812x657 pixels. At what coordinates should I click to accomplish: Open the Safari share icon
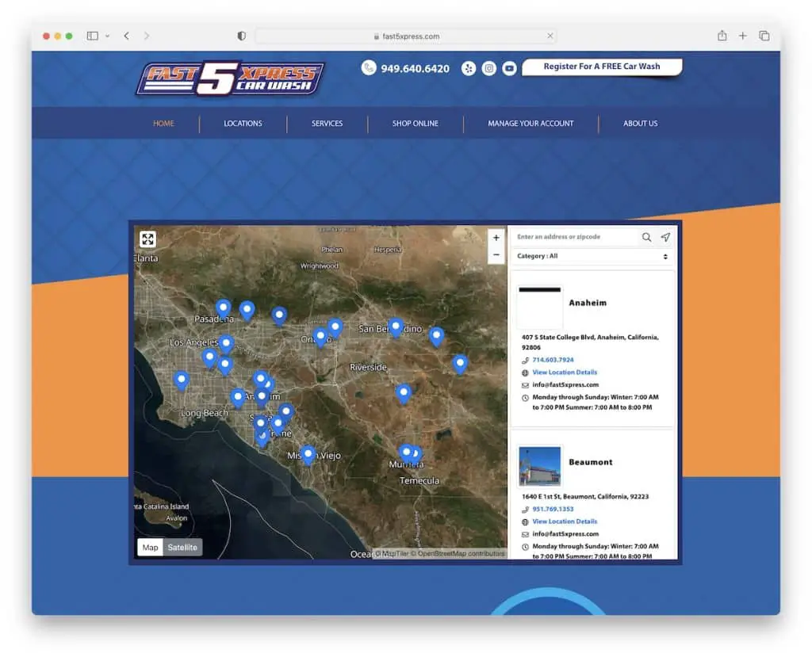pos(722,35)
